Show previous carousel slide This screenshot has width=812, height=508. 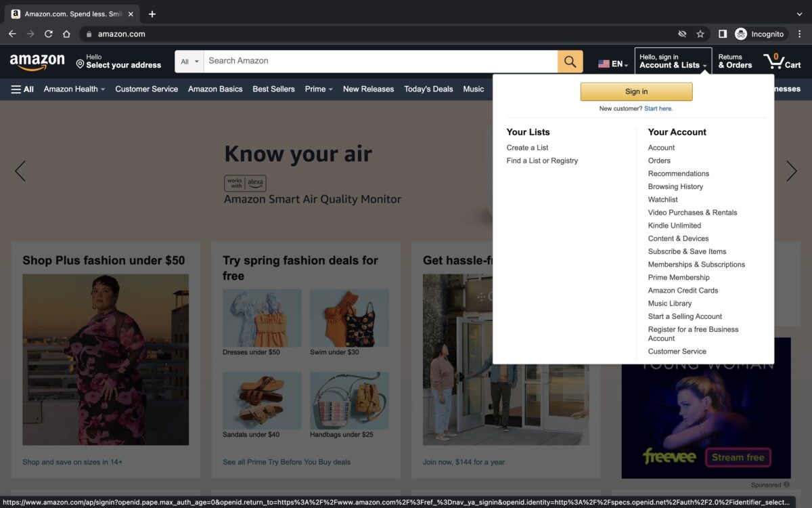[20, 171]
